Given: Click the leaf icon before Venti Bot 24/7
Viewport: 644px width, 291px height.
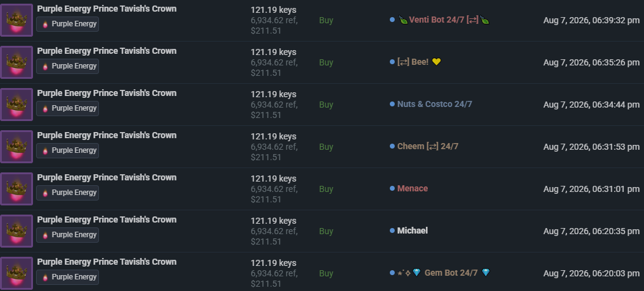Looking at the screenshot, I should tap(403, 20).
